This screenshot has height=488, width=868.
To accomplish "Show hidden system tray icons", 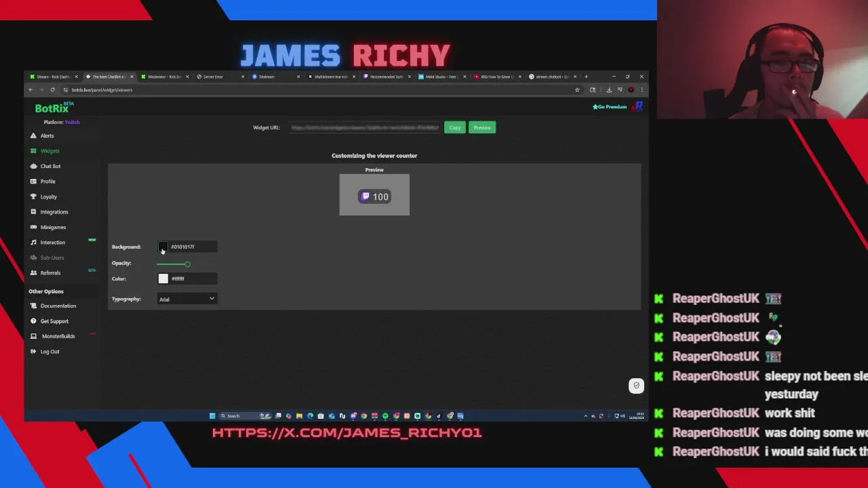I will pos(586,416).
